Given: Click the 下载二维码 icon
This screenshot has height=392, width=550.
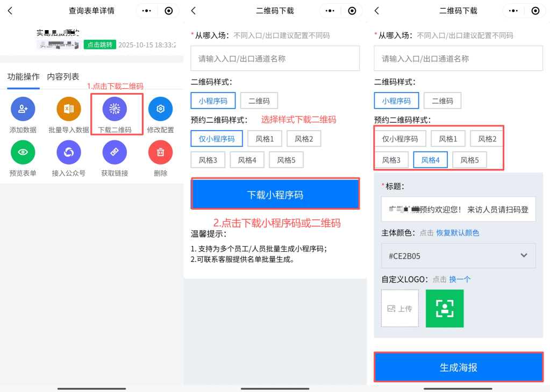Looking at the screenshot, I should click(x=115, y=109).
